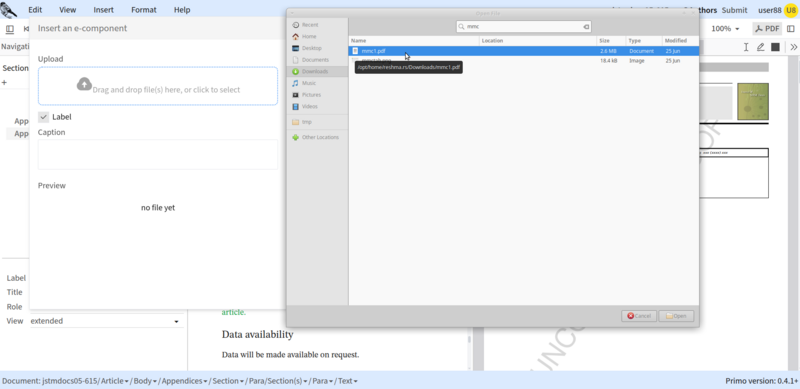
Task: Click the Primo version 0.4.1+ text
Action: pyautogui.click(x=761, y=381)
